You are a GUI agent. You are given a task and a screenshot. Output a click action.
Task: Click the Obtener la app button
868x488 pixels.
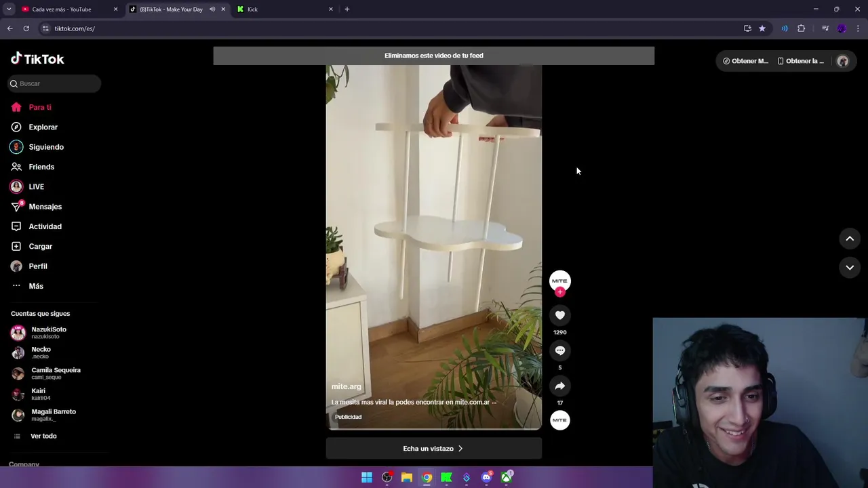tap(801, 61)
